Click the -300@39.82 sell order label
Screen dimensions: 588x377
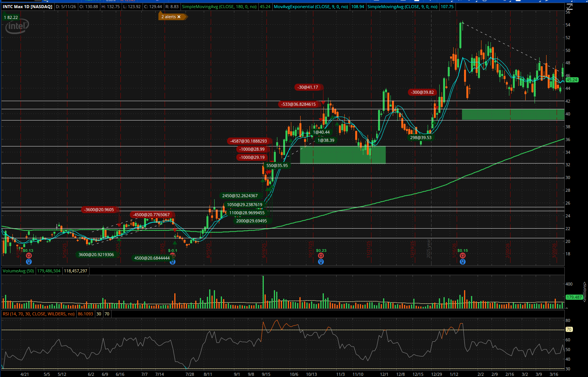coord(422,92)
